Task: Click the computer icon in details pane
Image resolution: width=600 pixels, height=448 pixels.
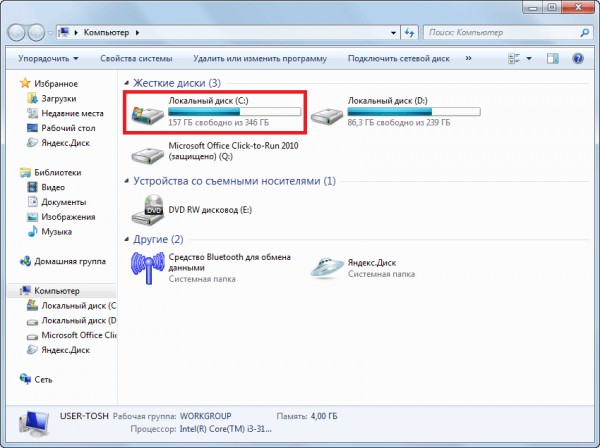Action: pos(34,425)
